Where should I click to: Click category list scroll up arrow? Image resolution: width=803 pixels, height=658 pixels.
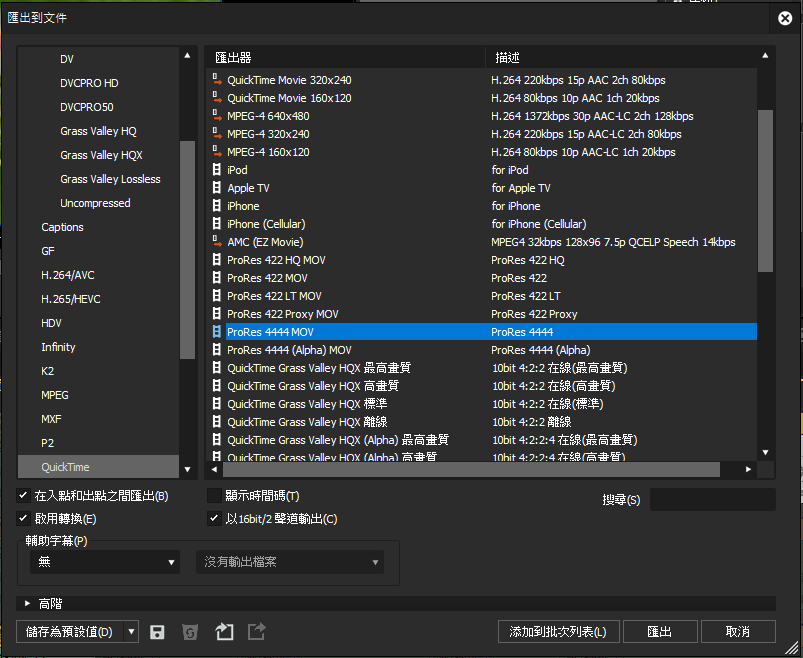click(187, 55)
